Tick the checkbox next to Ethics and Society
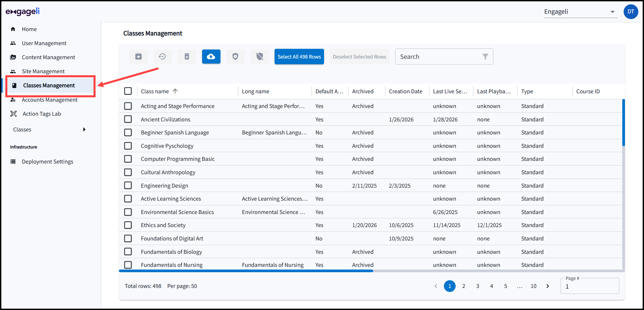 [x=128, y=225]
